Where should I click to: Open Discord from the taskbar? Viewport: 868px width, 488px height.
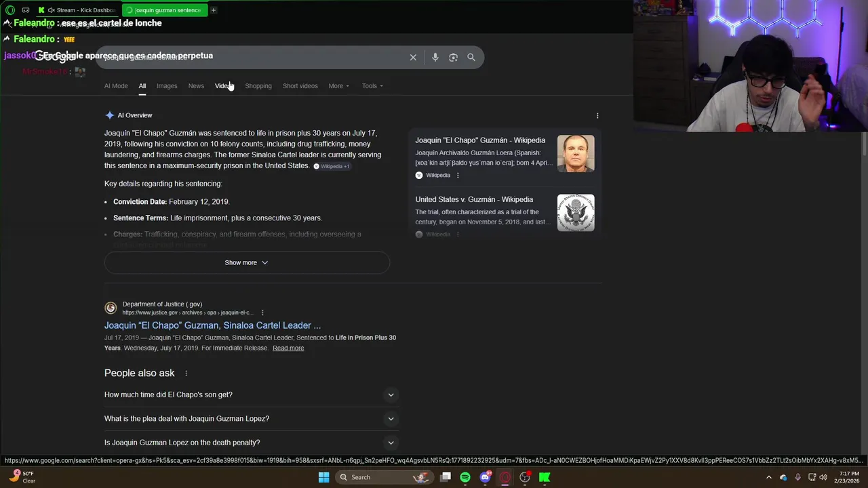point(485,477)
